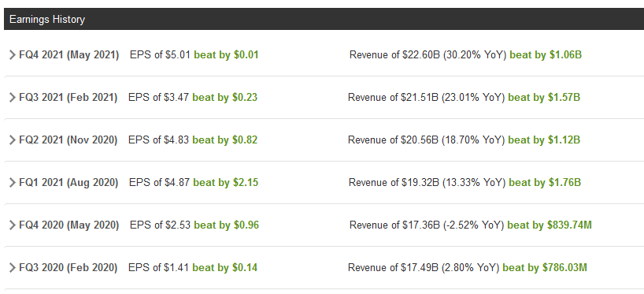Expand the FQ3 2020 (Feb 2020) row chevron
644x294 pixels.
point(13,268)
